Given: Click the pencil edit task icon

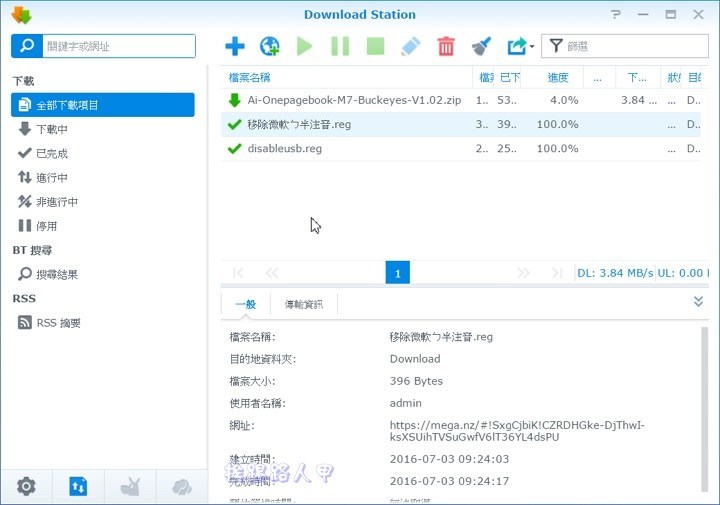Looking at the screenshot, I should point(411,46).
